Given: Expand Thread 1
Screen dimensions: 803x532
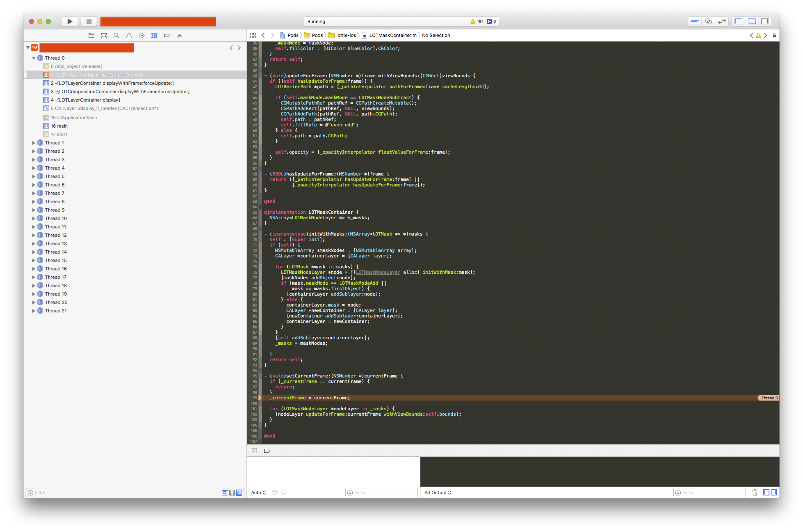Looking at the screenshot, I should click(34, 143).
